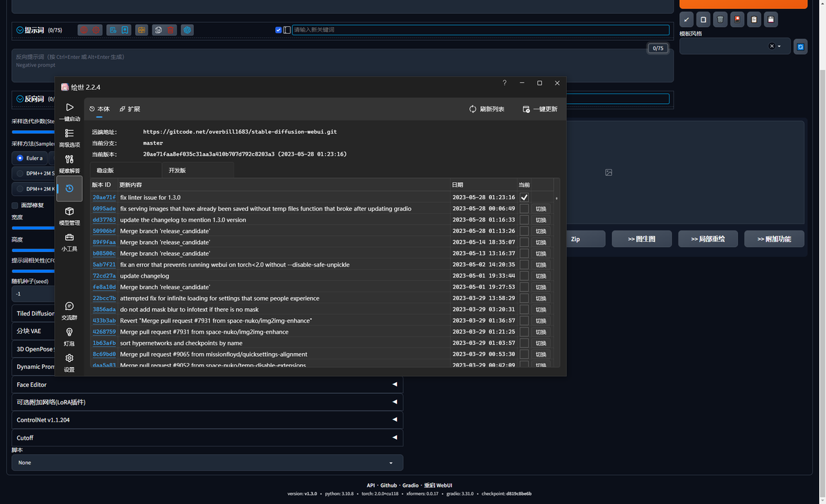The height and width of the screenshot is (504, 826).
Task: Click the Negative prompt text area
Action: tap(342, 65)
